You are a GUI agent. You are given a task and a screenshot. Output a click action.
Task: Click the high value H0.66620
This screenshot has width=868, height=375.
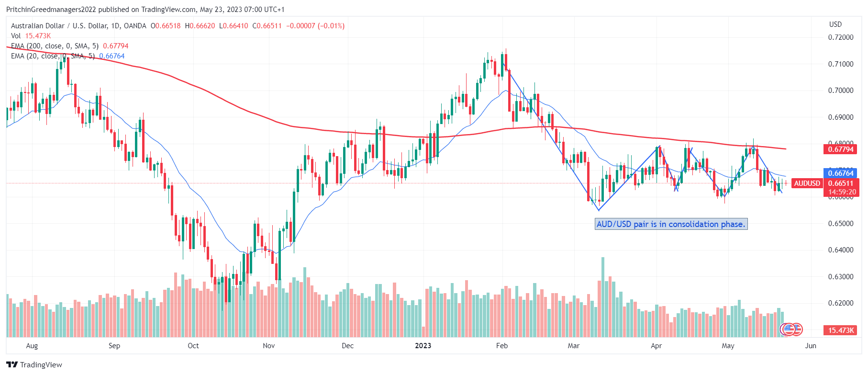click(x=200, y=26)
